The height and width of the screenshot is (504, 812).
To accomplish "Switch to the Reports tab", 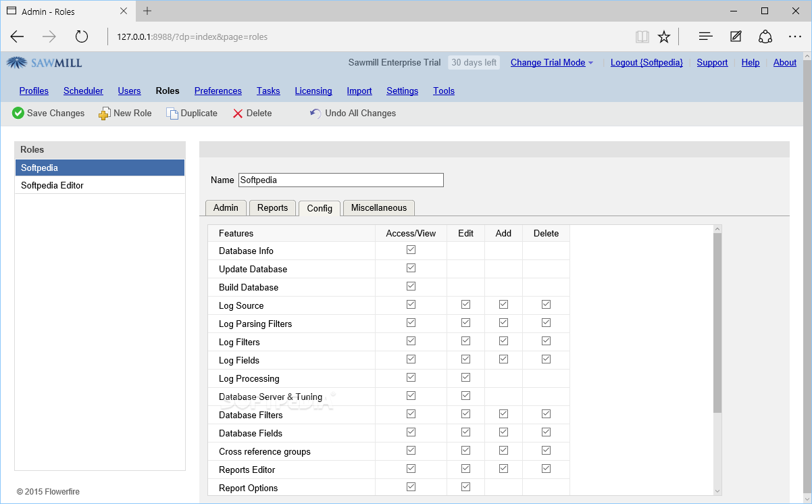I will (x=272, y=208).
